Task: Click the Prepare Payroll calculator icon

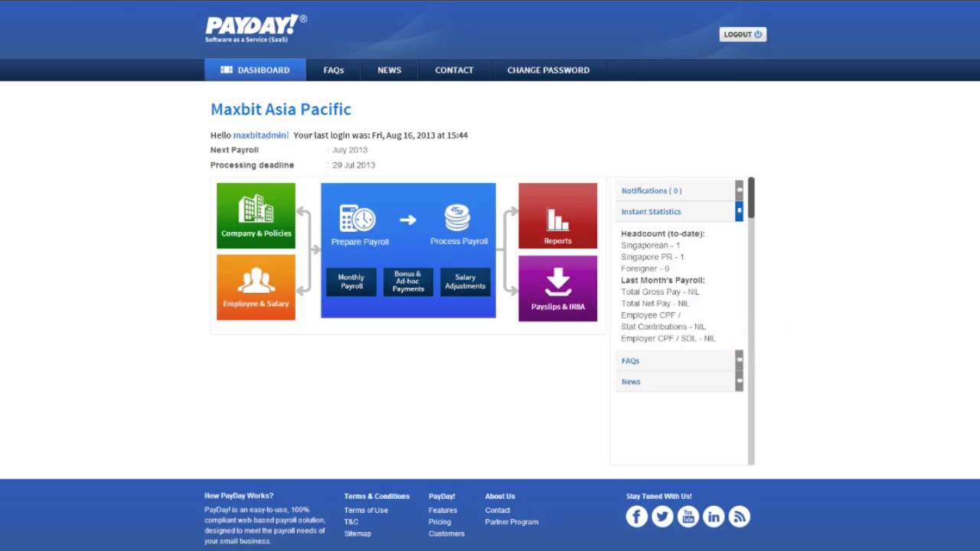Action: click(358, 218)
